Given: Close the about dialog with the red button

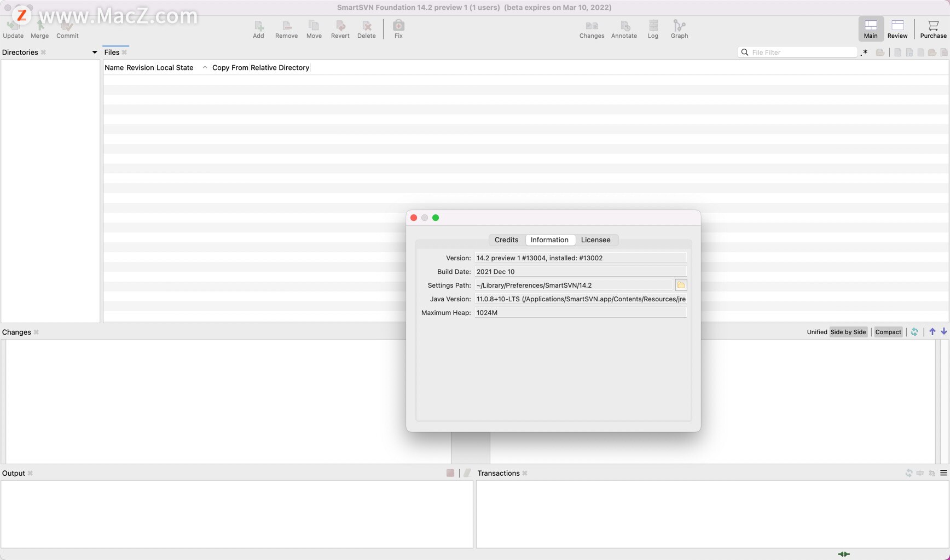Looking at the screenshot, I should click(414, 218).
